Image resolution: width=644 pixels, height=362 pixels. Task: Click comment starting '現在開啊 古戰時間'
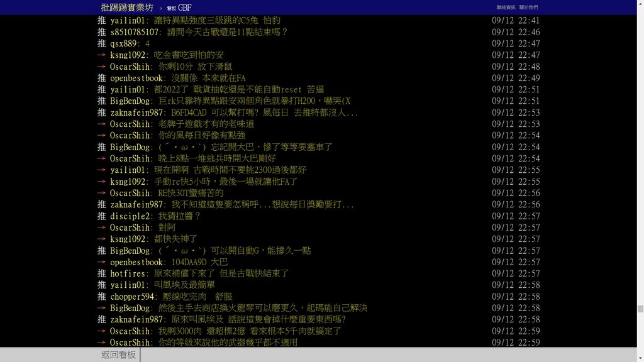click(230, 170)
